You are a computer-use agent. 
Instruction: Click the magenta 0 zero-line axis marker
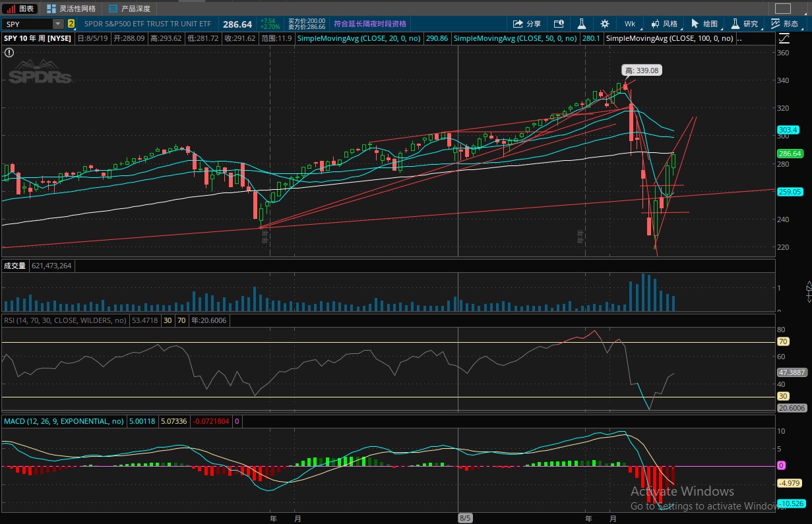(781, 465)
